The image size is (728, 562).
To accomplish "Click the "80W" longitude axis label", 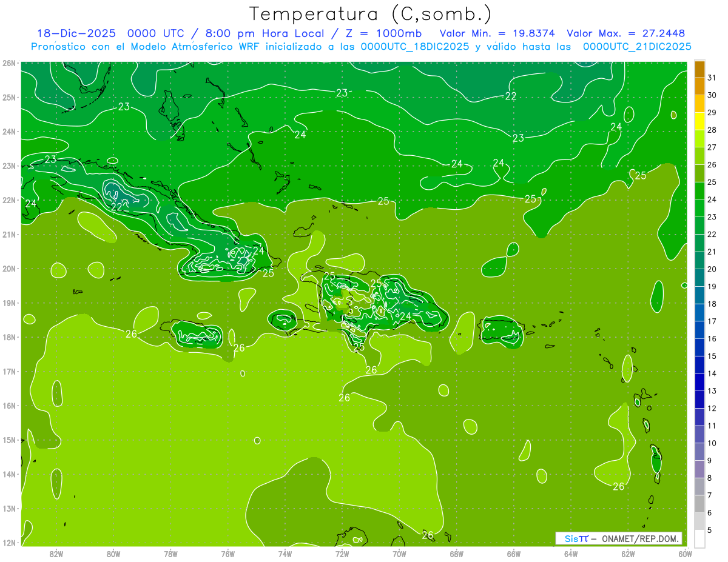I will pyautogui.click(x=113, y=553).
